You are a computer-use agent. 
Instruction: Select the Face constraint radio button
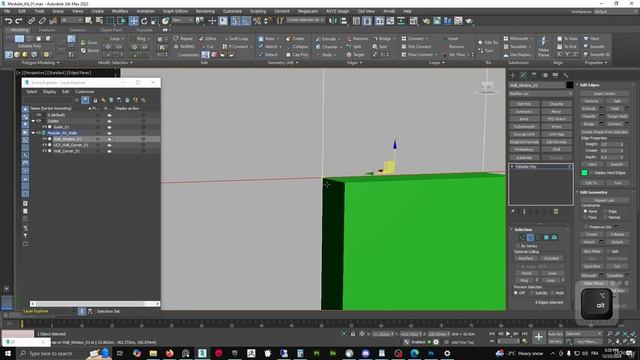pos(585,217)
